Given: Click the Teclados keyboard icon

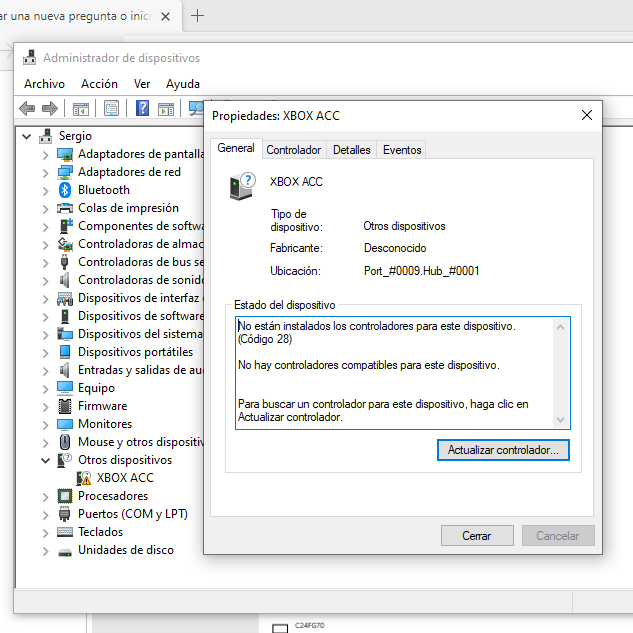Looking at the screenshot, I should coord(65,532).
